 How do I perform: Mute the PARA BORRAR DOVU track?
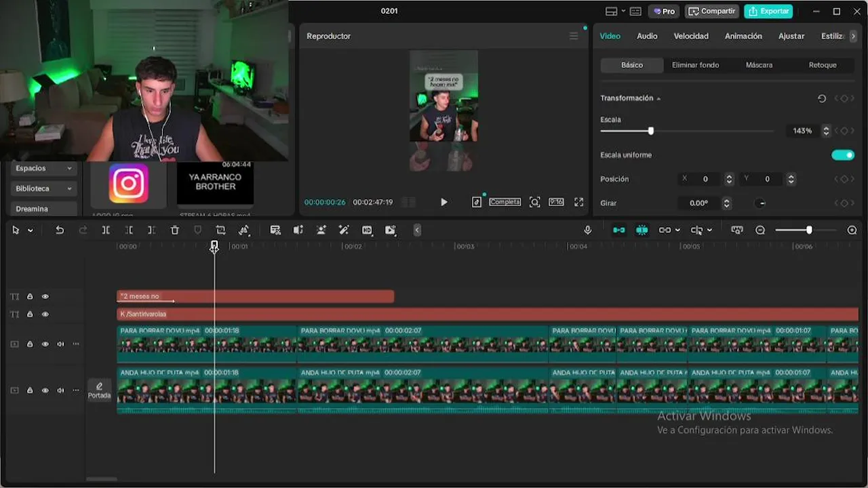(60, 344)
